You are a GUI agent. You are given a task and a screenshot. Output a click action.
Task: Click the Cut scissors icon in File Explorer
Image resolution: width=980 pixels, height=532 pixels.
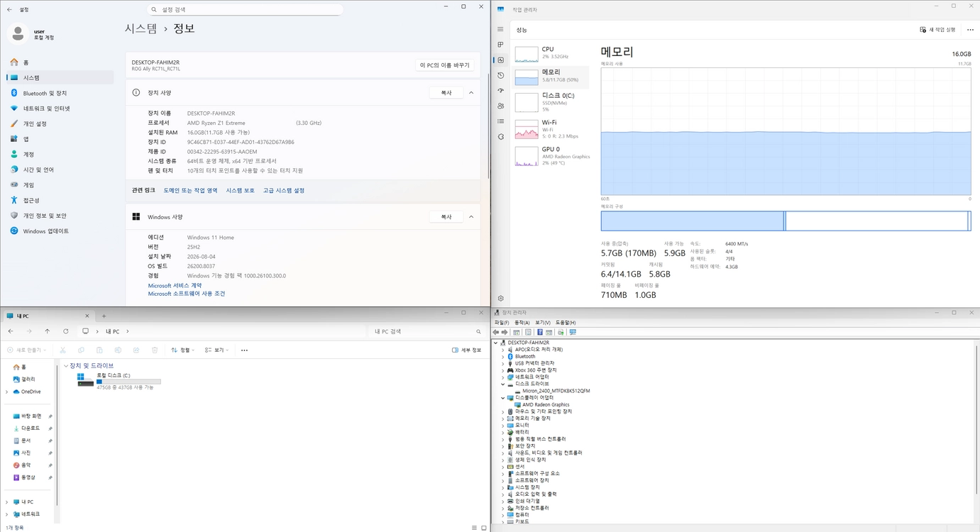pos(62,350)
